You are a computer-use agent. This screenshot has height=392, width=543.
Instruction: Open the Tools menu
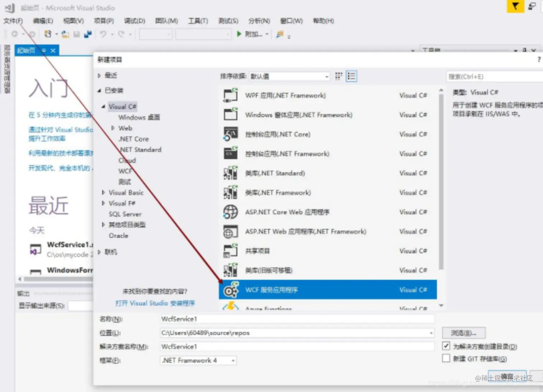click(x=198, y=21)
